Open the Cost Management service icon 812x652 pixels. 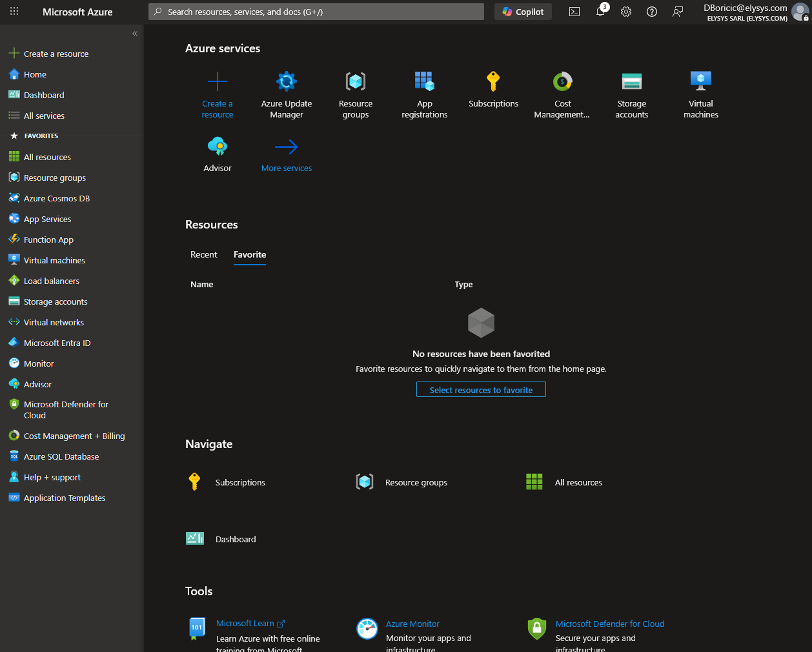[x=562, y=81]
